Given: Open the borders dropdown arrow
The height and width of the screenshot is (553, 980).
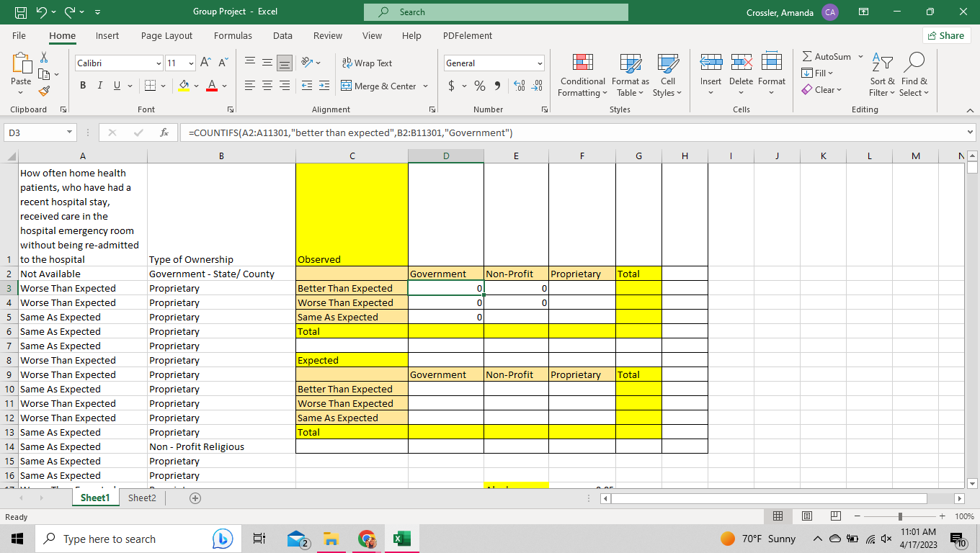Looking at the screenshot, I should (x=164, y=86).
